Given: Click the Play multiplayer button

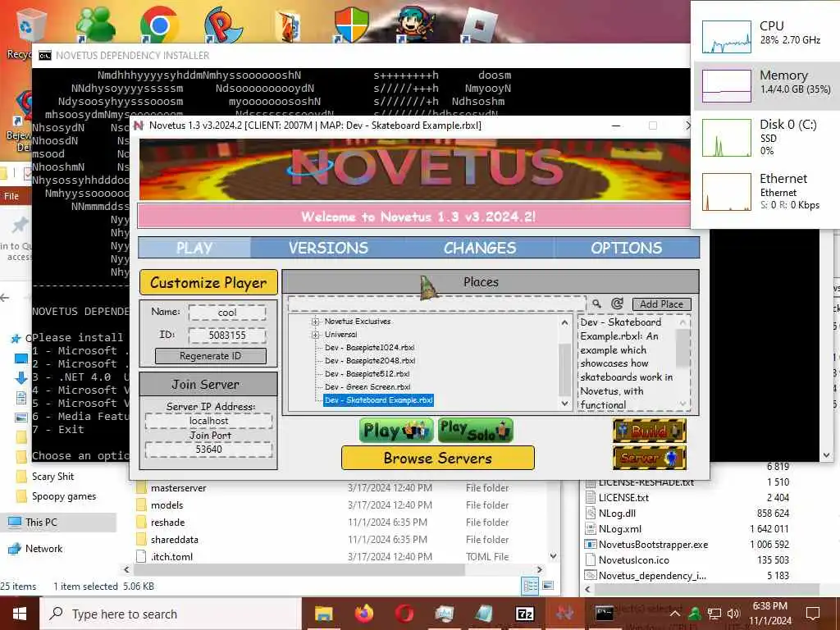Looking at the screenshot, I should (396, 430).
